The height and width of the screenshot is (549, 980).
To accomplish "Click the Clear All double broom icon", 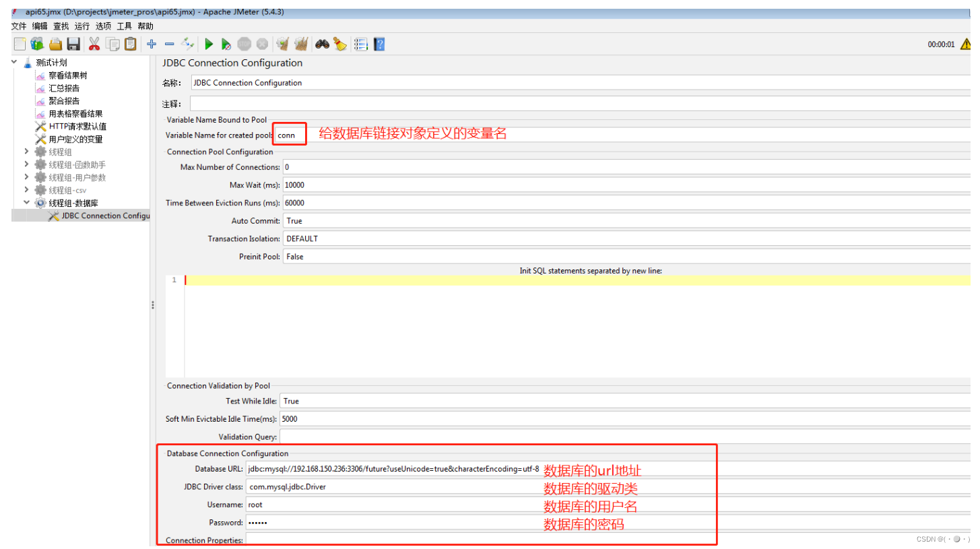I will pyautogui.click(x=301, y=44).
